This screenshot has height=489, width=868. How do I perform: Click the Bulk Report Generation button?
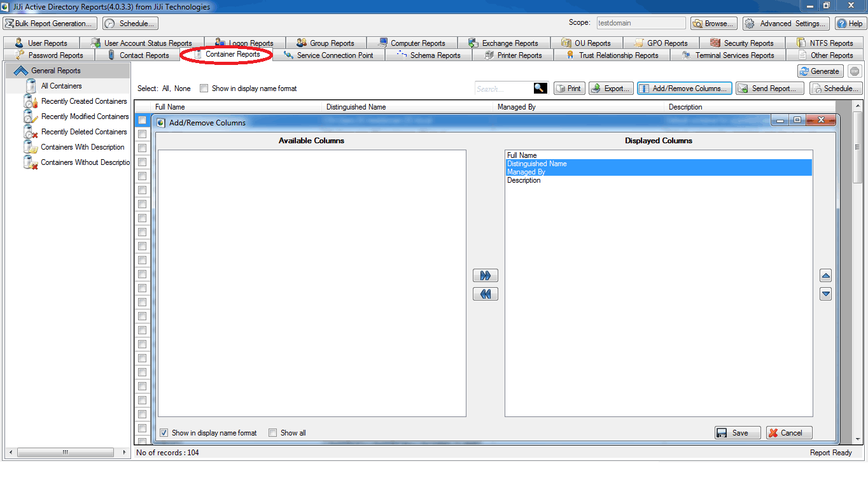pos(50,24)
